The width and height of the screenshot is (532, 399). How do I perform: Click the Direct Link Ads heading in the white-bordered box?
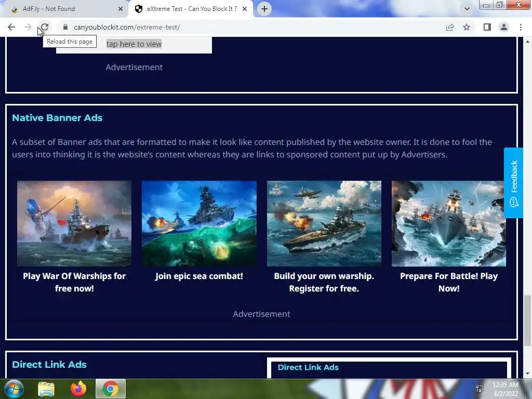point(308,367)
